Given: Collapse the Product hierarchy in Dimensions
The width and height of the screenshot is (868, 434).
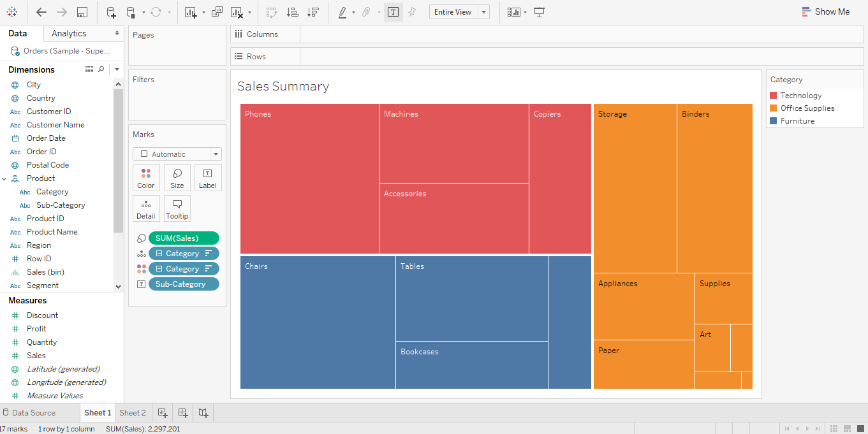Looking at the screenshot, I should tap(4, 179).
